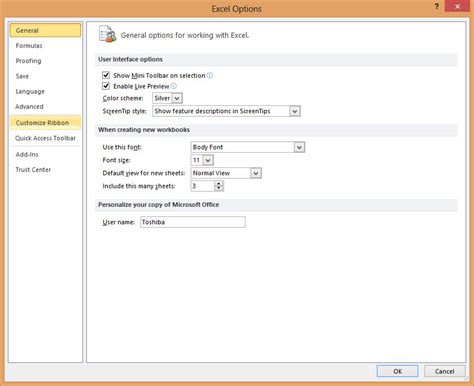
Task: Decrease the number of sheets with down arrow
Action: (219, 188)
